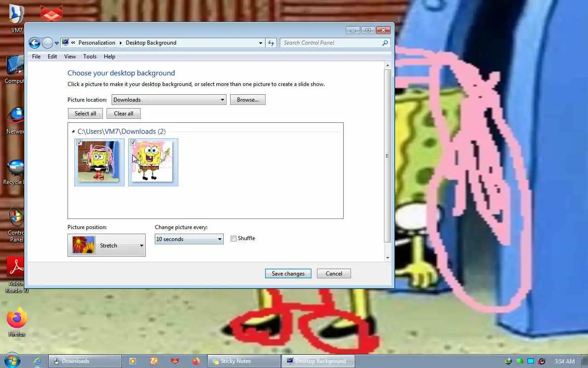The height and width of the screenshot is (368, 588).
Task: Select the SpongeBob doorway wallpaper thumbnail
Action: click(x=99, y=162)
